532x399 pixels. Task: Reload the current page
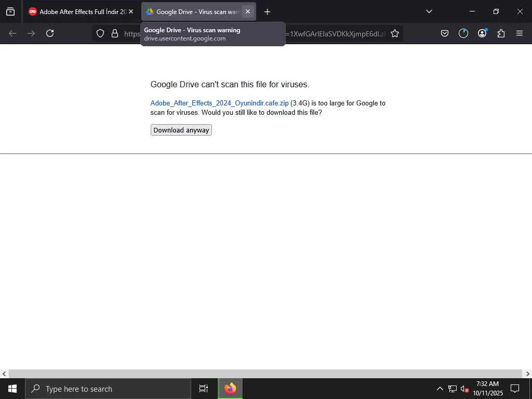click(x=50, y=33)
